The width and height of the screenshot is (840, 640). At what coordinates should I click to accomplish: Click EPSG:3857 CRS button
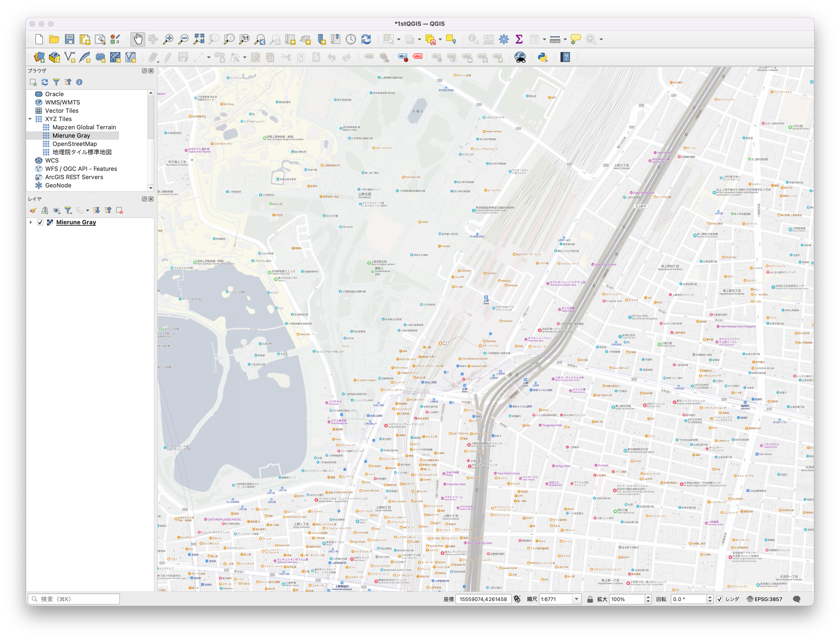pos(764,599)
